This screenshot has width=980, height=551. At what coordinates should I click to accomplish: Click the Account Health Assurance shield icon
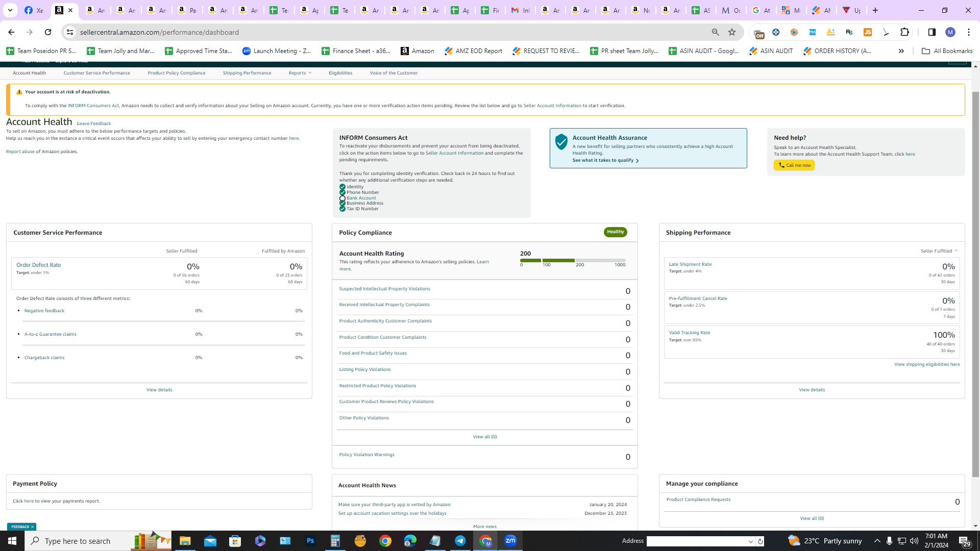pos(561,142)
